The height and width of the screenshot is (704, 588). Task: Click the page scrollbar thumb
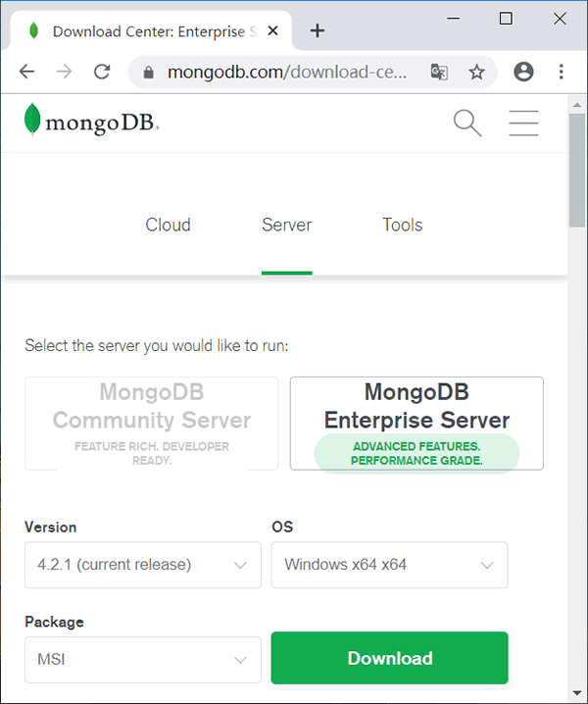tap(577, 171)
